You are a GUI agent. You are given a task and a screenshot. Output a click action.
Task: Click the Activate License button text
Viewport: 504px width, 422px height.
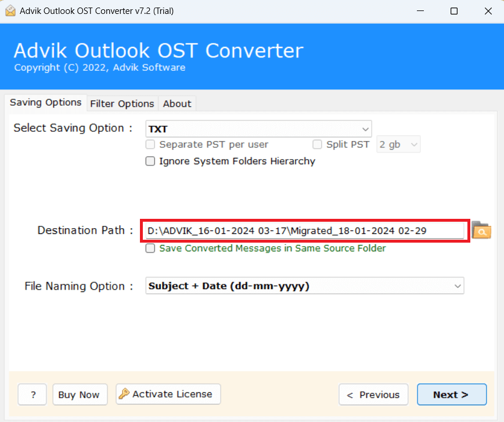point(172,394)
